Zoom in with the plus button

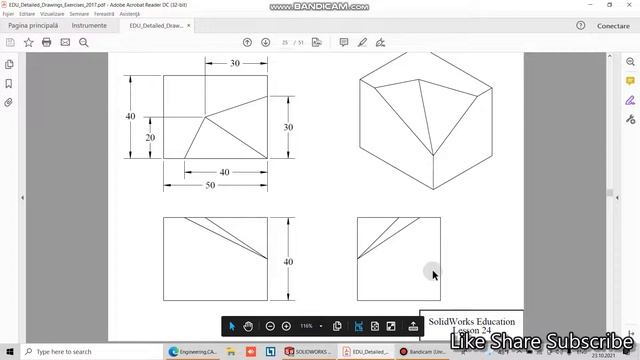[x=286, y=326]
